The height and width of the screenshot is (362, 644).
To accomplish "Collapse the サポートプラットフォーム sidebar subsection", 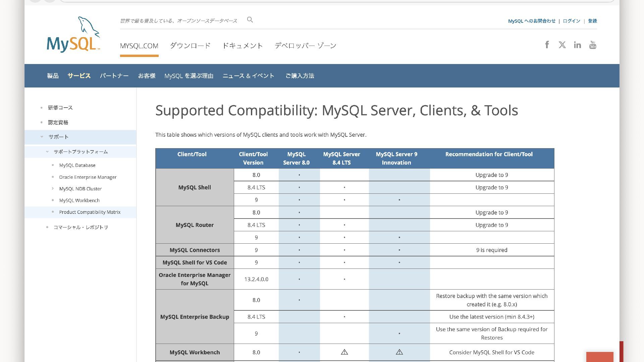I will [47, 152].
